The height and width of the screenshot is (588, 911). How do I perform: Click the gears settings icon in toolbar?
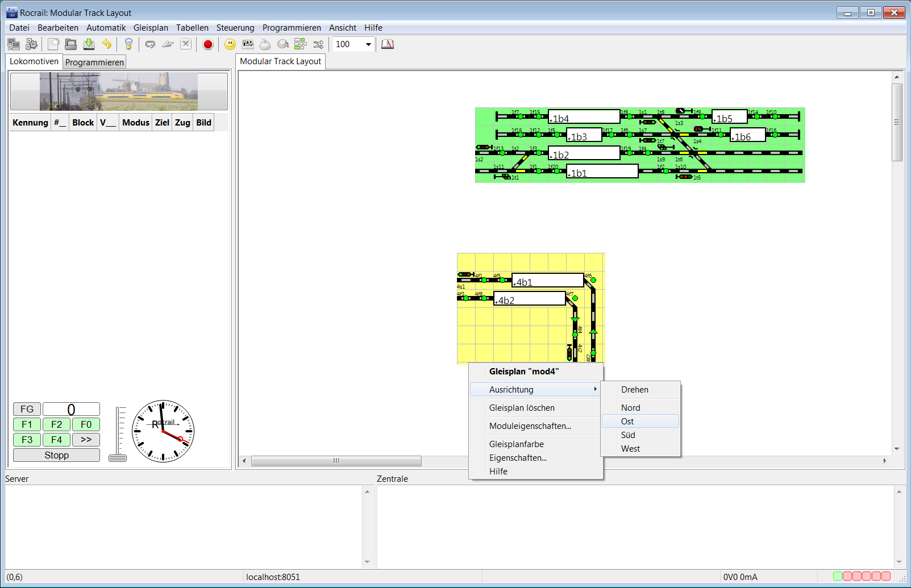[x=32, y=44]
